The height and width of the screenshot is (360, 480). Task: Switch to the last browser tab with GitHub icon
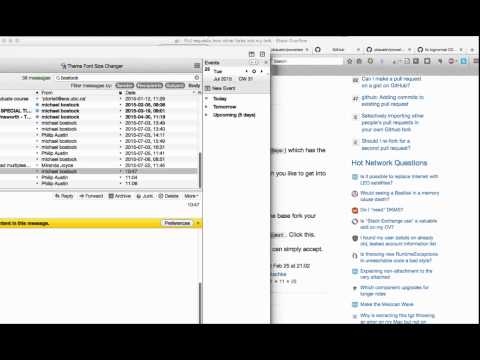(440, 49)
